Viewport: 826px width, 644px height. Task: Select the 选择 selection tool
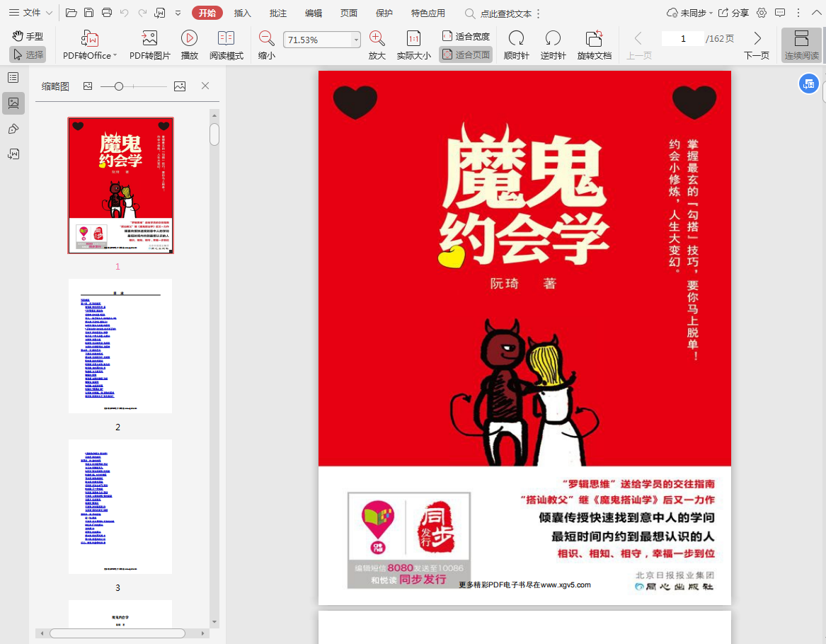click(28, 54)
